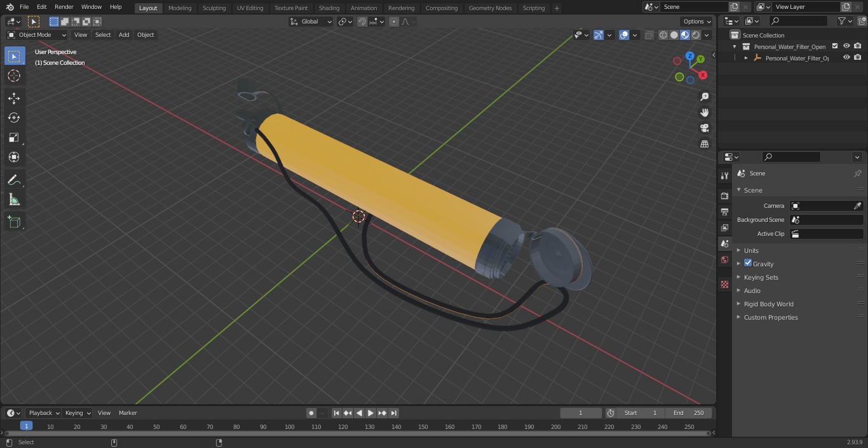The image size is (868, 448).
Task: Open the Tool properties tab
Action: (724, 175)
